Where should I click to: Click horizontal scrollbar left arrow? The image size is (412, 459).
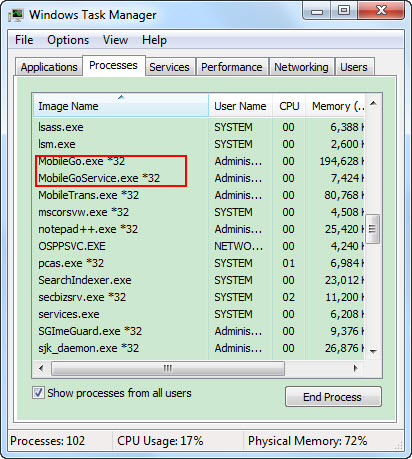coord(41,368)
